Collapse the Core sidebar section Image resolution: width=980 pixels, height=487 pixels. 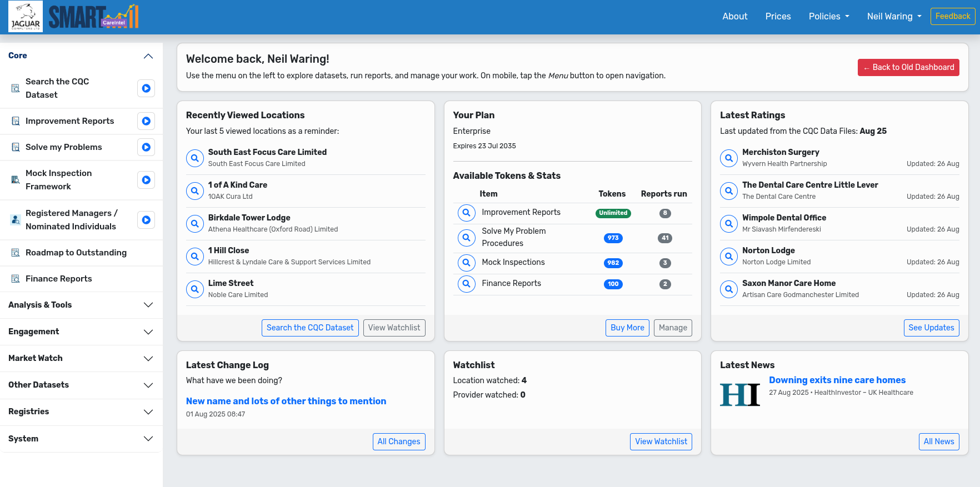[x=148, y=56]
